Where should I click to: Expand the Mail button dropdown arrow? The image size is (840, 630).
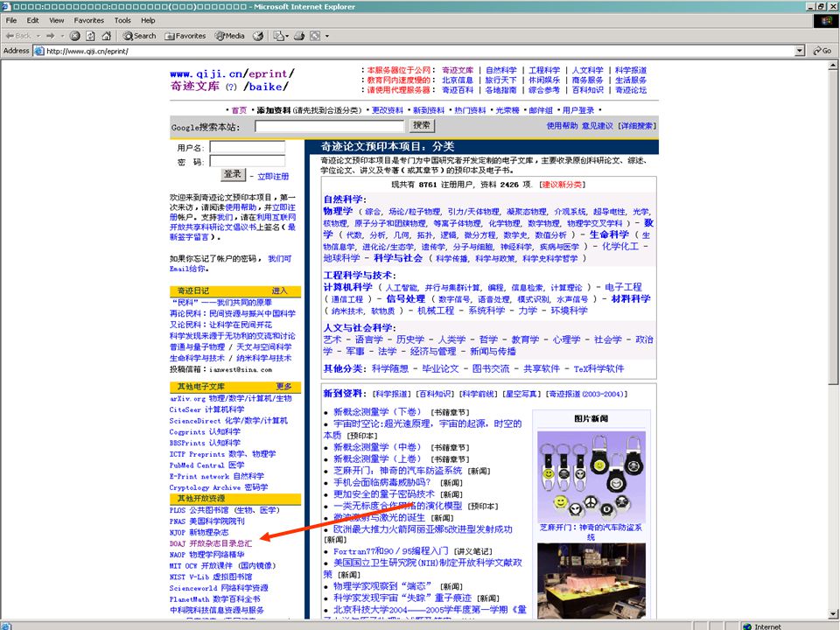[x=287, y=36]
